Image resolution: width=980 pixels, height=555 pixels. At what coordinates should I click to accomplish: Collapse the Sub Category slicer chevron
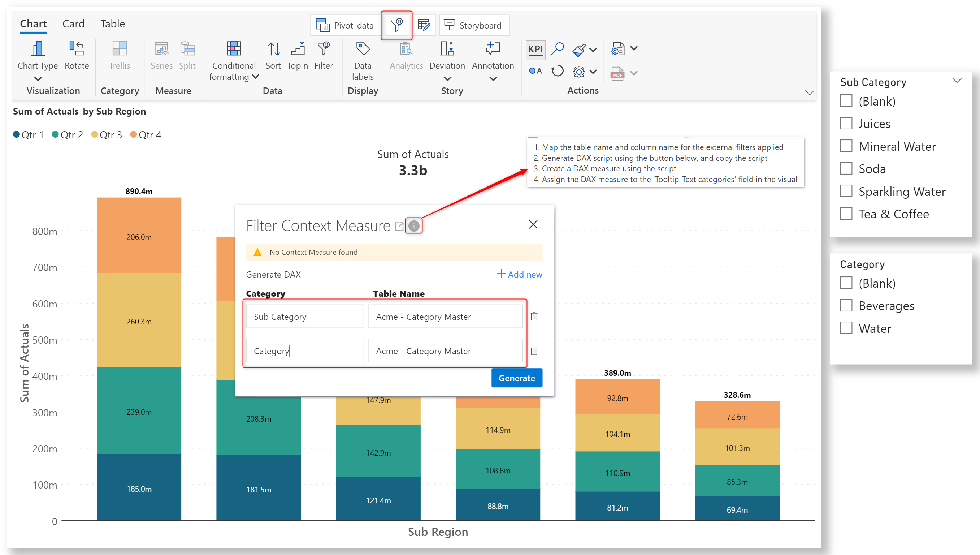click(957, 81)
